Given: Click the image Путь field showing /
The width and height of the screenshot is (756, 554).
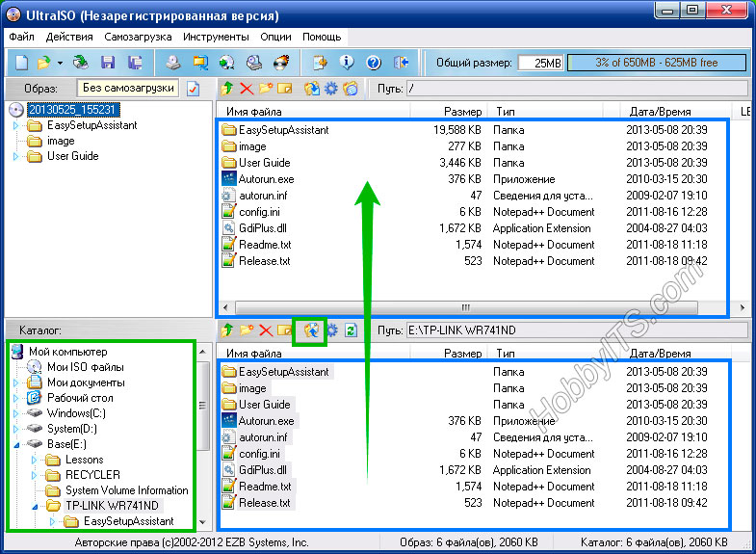Looking at the screenshot, I should pyautogui.click(x=577, y=89).
